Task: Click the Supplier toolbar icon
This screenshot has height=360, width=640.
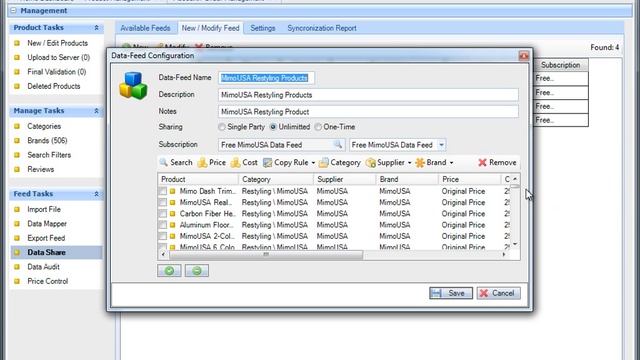Action: 371,162
